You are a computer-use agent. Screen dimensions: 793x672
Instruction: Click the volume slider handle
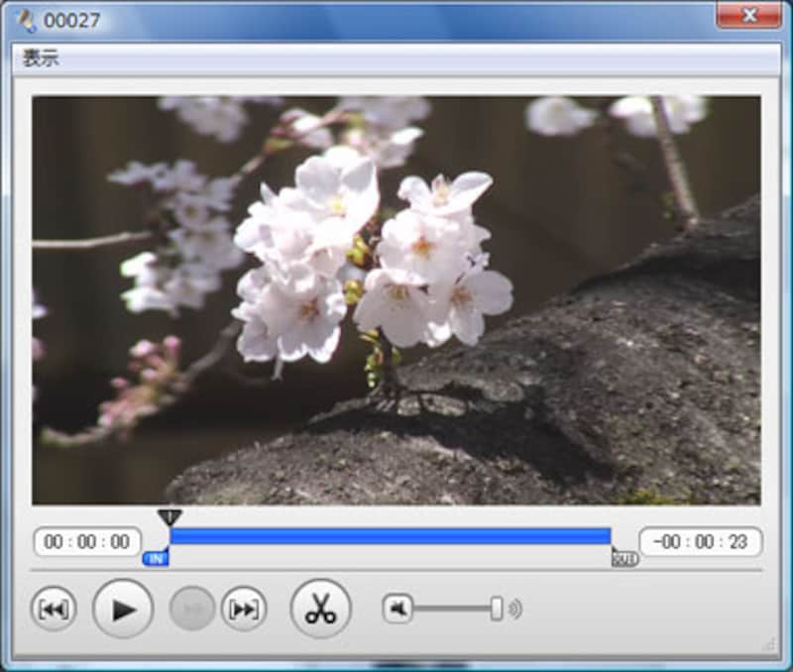tap(496, 609)
